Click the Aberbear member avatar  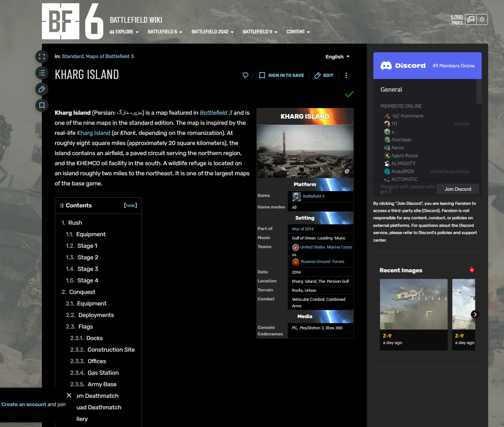[x=387, y=140]
